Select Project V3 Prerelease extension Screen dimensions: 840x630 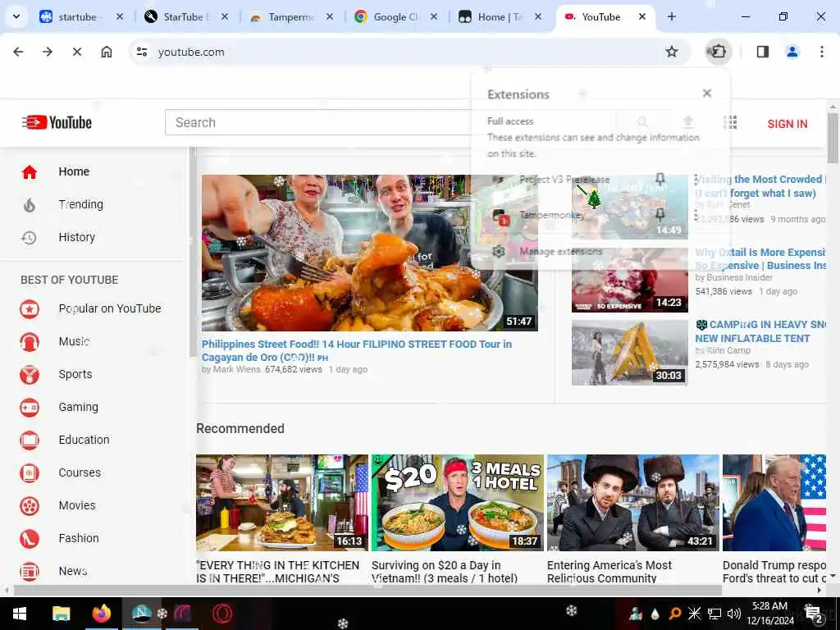tap(564, 179)
